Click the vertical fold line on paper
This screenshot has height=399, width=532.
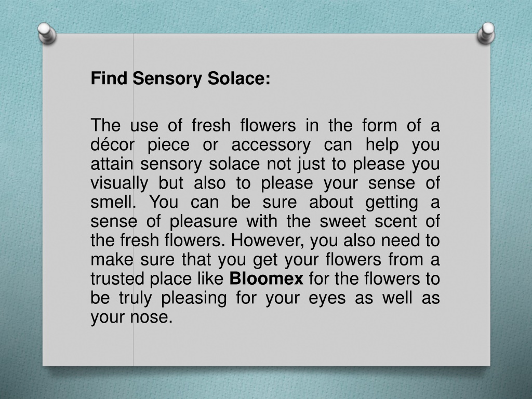133,199
